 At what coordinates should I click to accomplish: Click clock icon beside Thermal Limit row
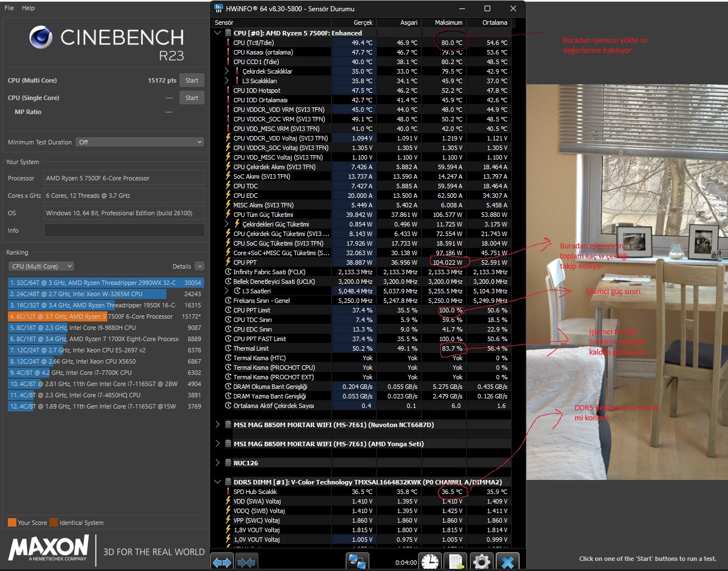point(228,348)
